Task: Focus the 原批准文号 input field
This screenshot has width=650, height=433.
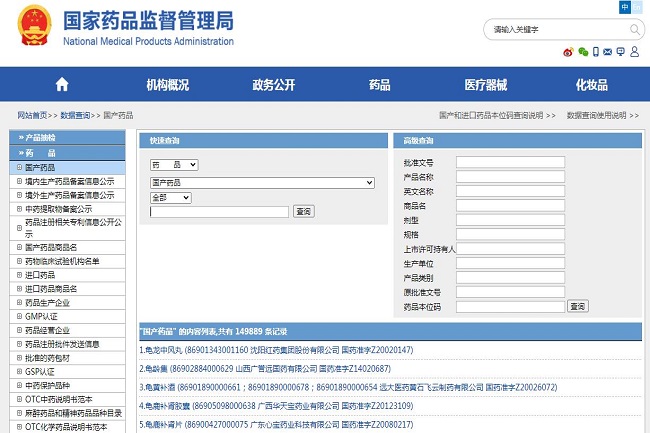Action: [x=510, y=292]
